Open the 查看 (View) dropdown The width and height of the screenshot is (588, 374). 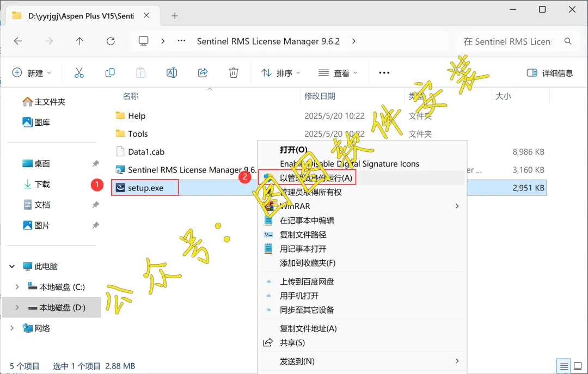click(338, 73)
